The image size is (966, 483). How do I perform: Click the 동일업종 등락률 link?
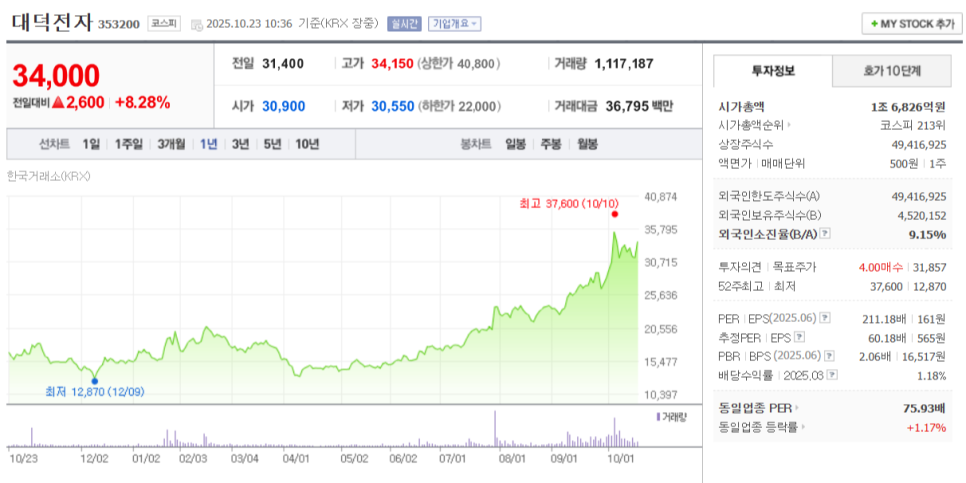click(758, 426)
